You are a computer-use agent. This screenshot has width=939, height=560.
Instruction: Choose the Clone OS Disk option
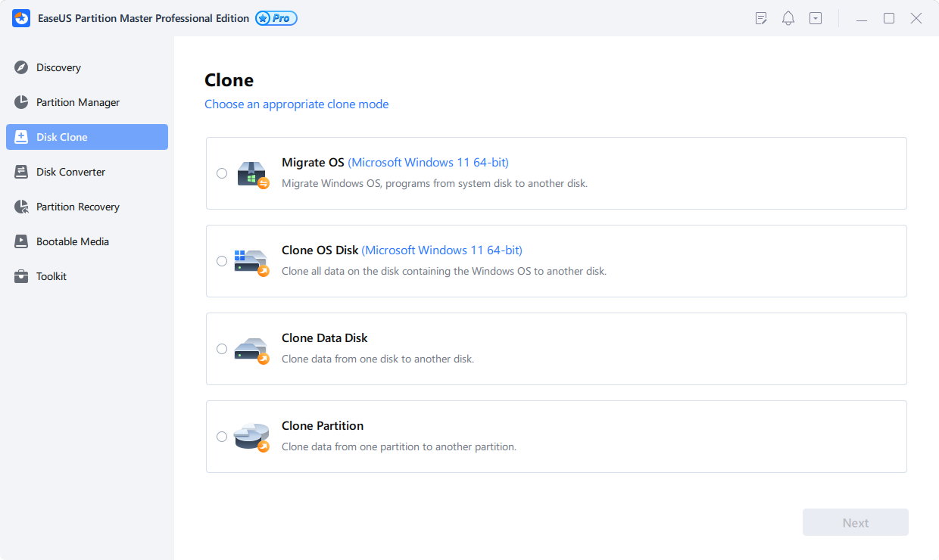click(222, 261)
